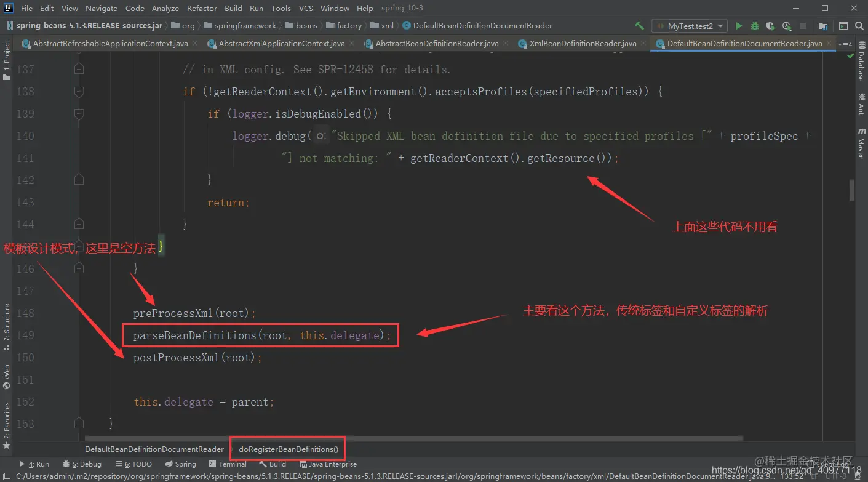
Task: Open the Spring tool window
Action: pyautogui.click(x=180, y=464)
